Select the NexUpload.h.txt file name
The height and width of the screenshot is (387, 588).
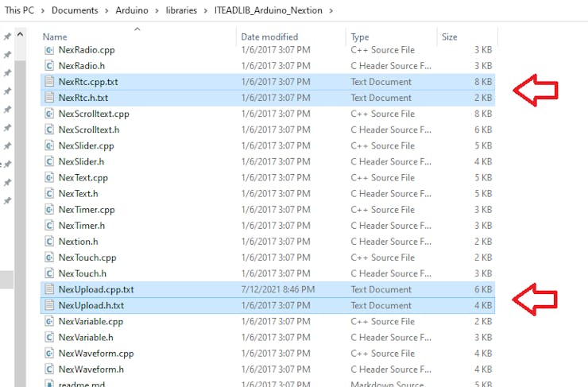tap(91, 305)
